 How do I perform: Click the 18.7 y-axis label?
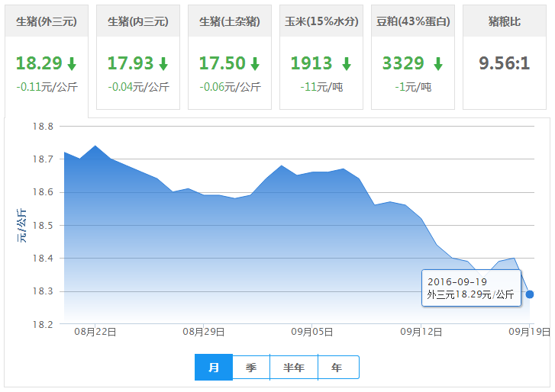click(x=44, y=159)
